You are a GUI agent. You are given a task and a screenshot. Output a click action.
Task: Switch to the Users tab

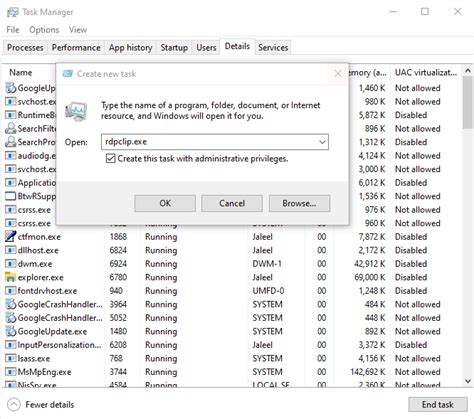point(206,48)
